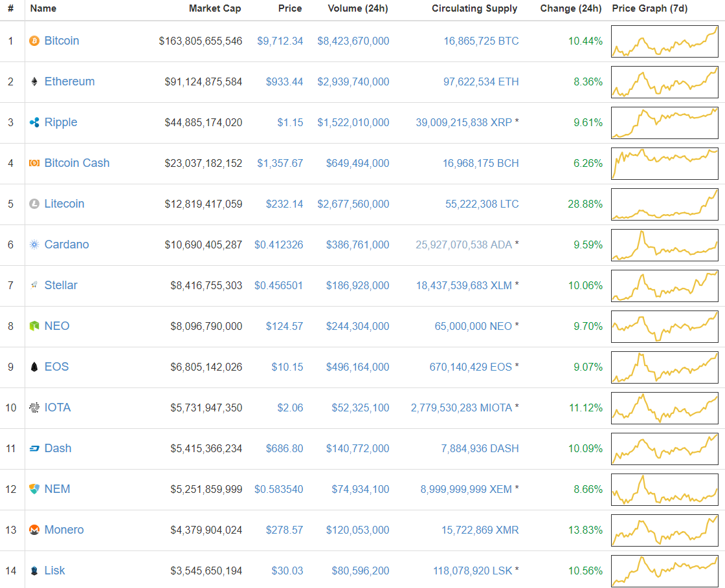This screenshot has width=725, height=588.
Task: Select Litecoin's 28.88% change value
Action: 585,204
